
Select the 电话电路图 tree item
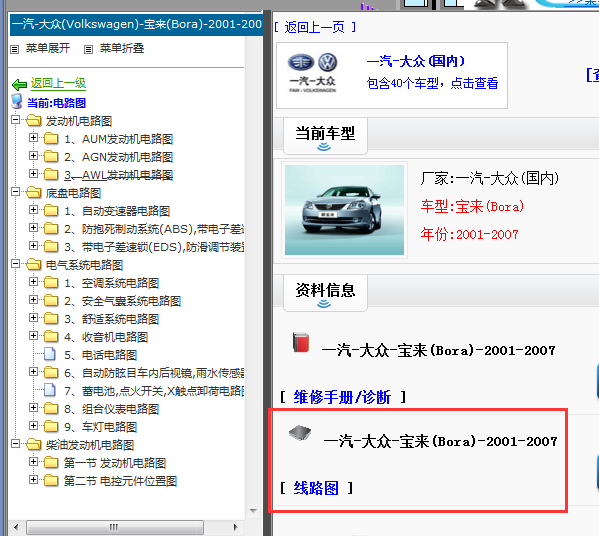coord(101,355)
